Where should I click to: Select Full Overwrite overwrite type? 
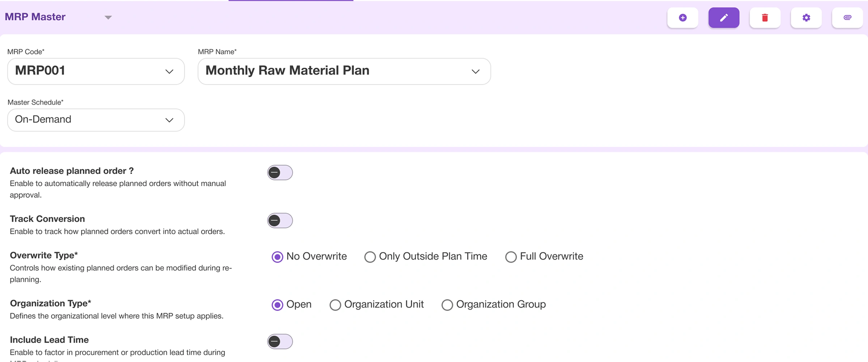coord(511,257)
